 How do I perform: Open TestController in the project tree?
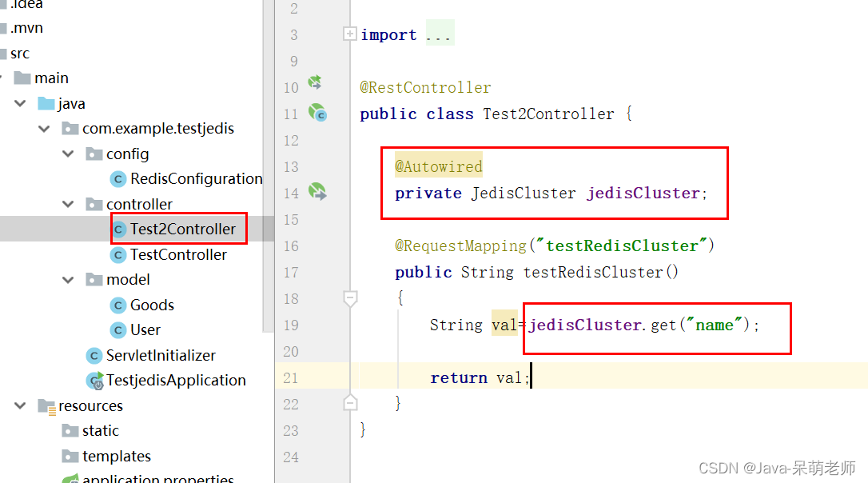pos(178,255)
